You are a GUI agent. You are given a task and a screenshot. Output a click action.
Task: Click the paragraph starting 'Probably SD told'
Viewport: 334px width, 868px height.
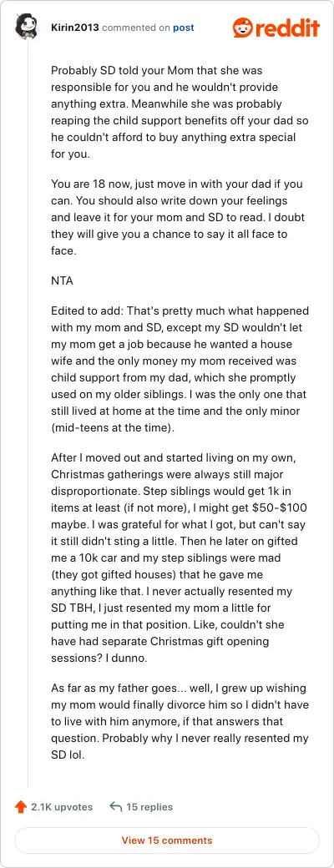click(180, 113)
